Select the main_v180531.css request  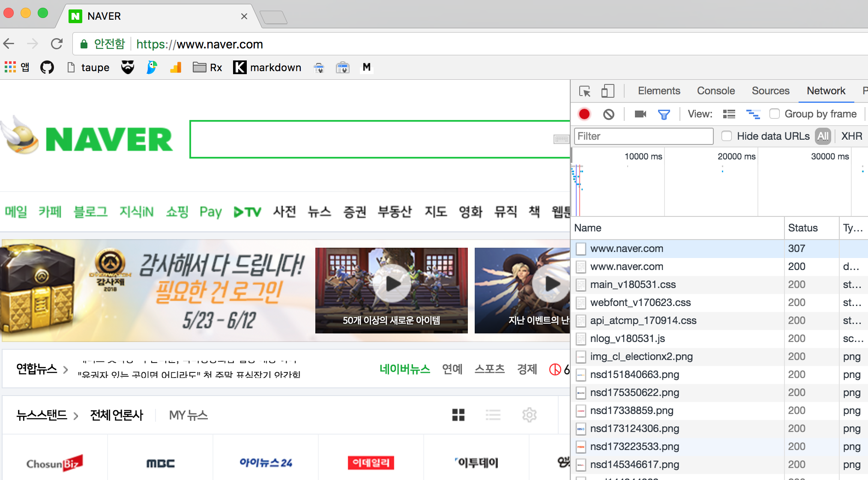(719, 285)
